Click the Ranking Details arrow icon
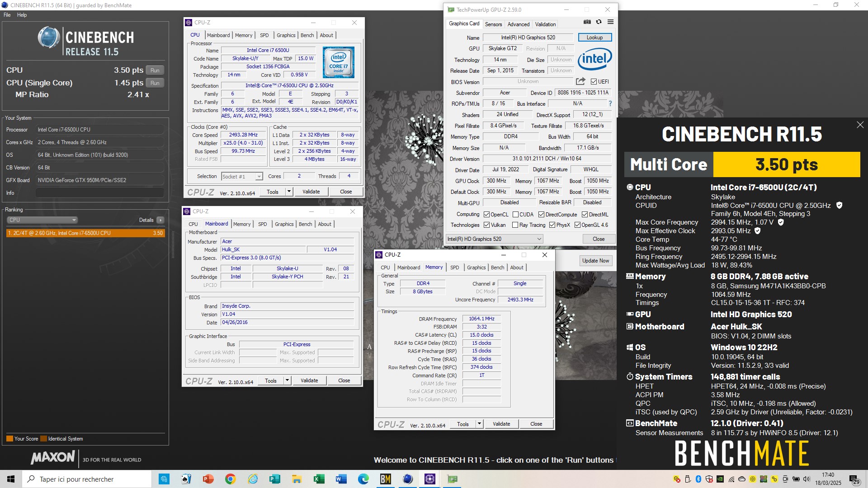The image size is (868, 488). [160, 220]
